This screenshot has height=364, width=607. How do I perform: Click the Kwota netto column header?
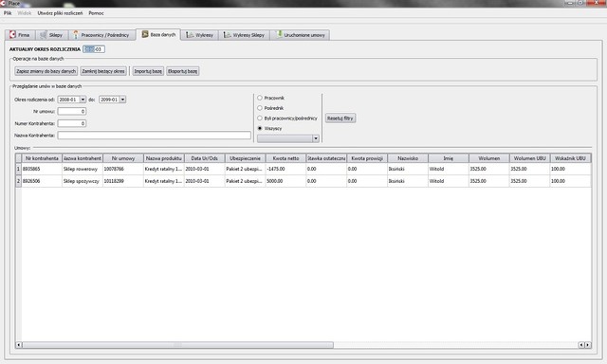(285, 158)
